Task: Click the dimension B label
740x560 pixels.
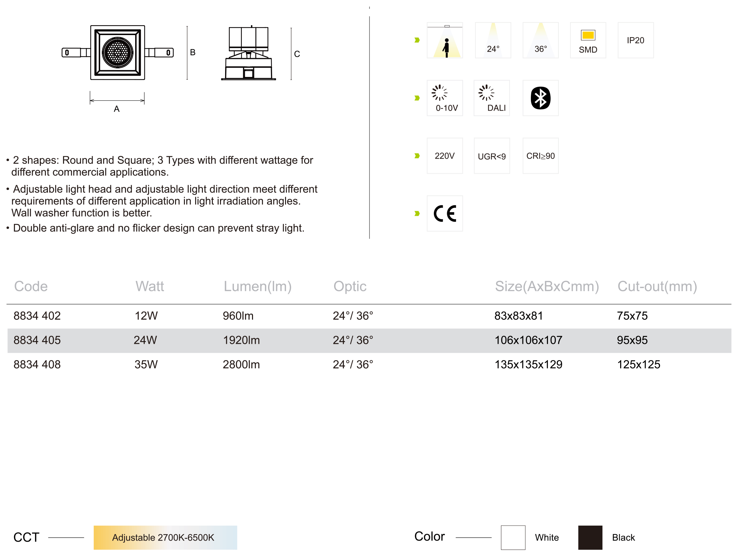Action: click(193, 52)
